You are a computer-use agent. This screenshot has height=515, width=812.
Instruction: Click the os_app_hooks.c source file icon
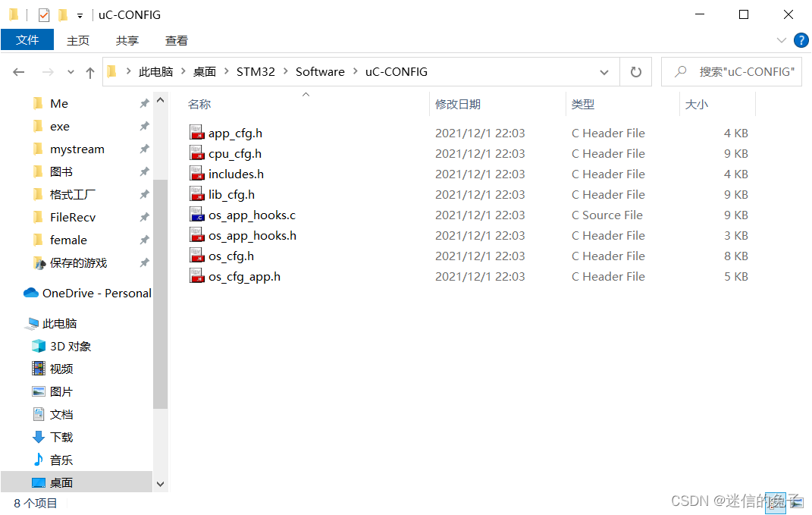[196, 215]
